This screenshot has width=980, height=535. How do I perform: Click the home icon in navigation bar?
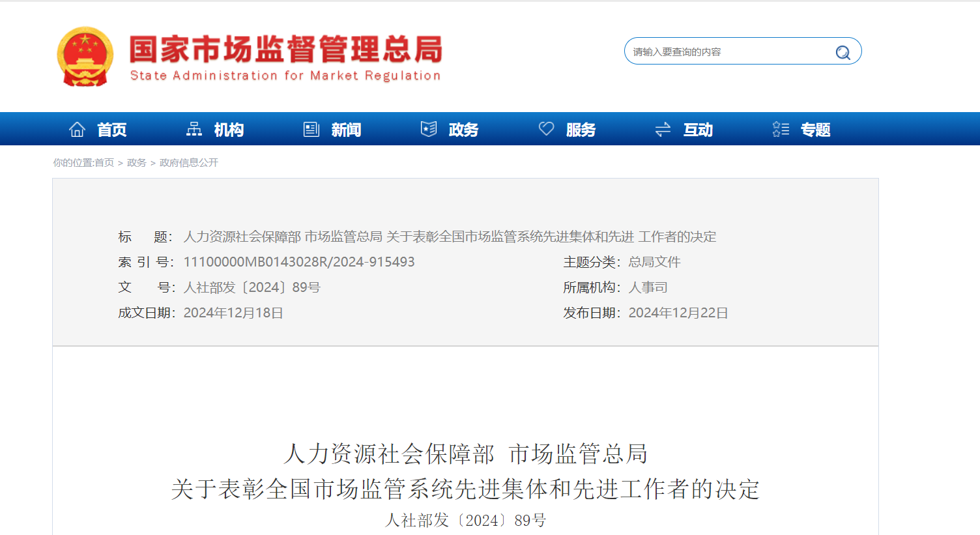(x=77, y=129)
